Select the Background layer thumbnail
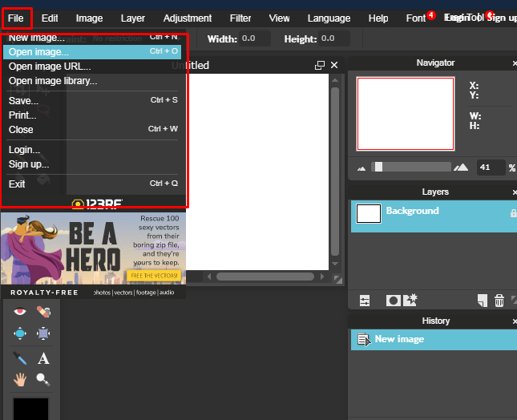The width and height of the screenshot is (517, 420). tap(369, 214)
